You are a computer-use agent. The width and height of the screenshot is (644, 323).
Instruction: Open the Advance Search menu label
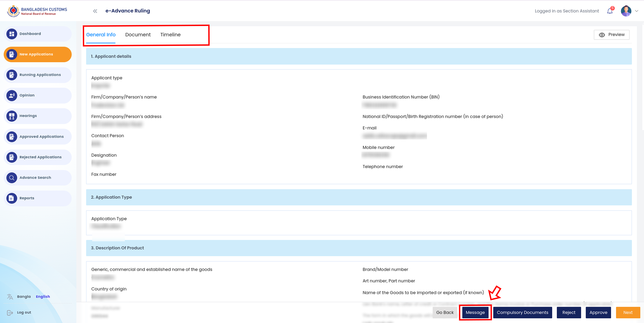35,177
